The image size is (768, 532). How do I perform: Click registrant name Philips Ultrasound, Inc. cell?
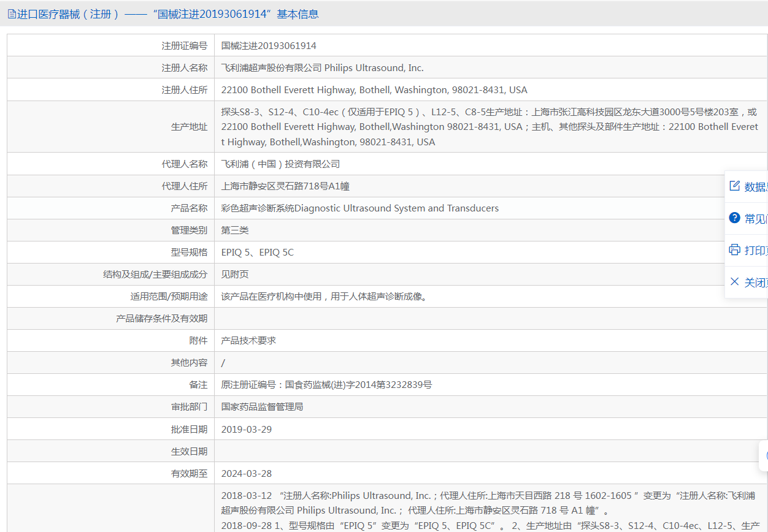click(491, 67)
